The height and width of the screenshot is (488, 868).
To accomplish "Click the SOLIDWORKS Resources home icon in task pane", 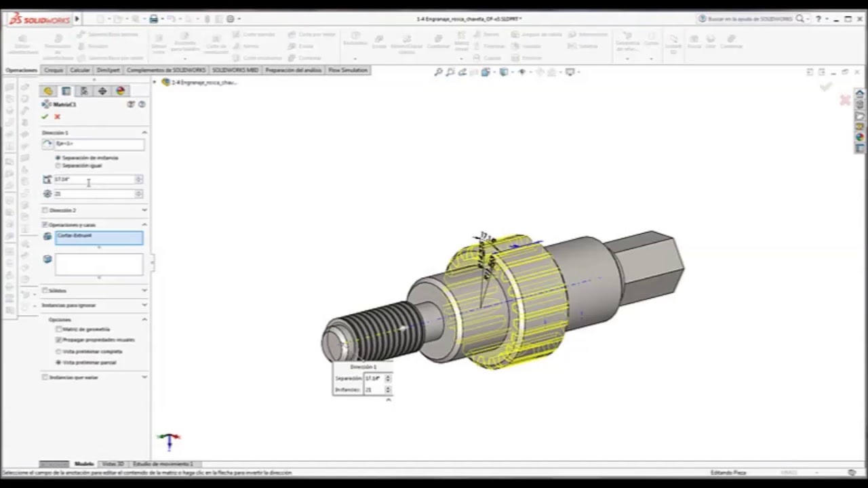I will 859,94.
